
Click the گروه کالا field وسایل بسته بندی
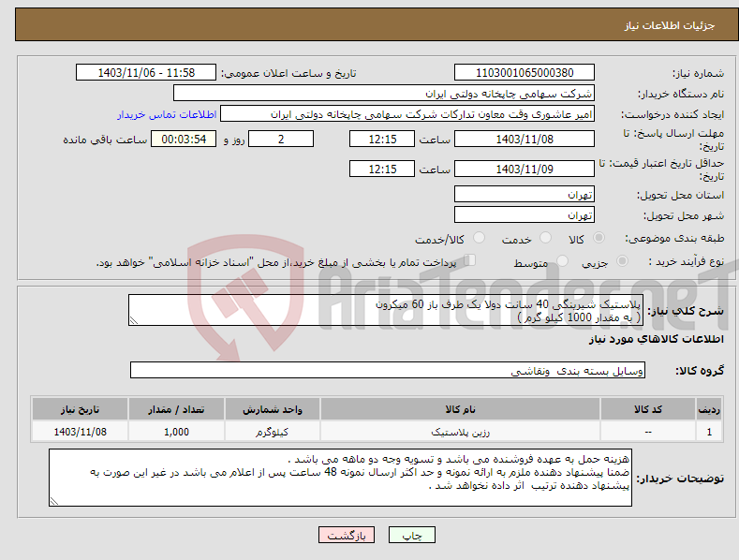388,371
